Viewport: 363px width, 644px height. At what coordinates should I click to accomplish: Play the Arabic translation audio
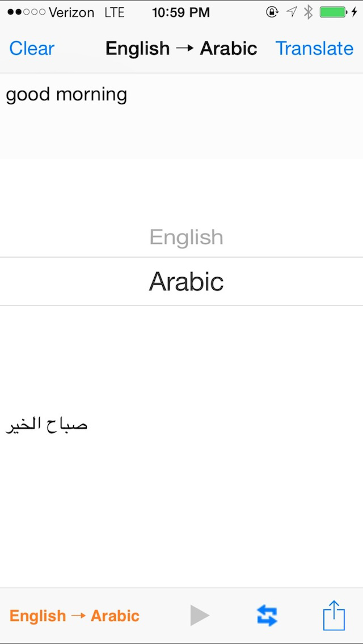pyautogui.click(x=200, y=615)
